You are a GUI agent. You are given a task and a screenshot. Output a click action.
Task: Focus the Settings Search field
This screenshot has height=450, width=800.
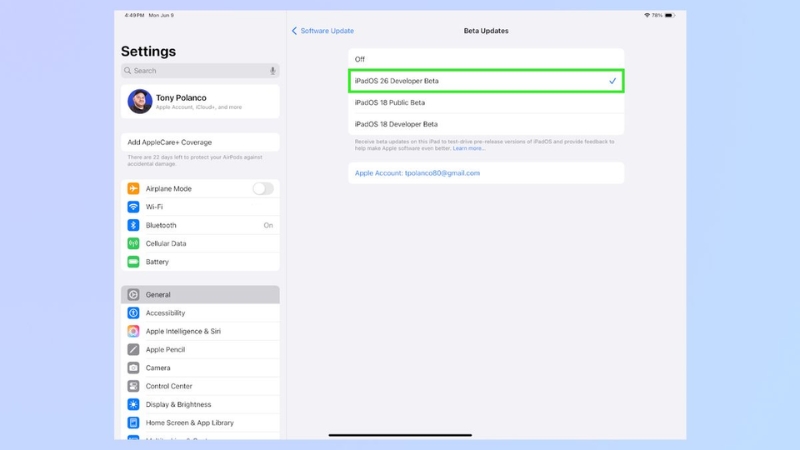click(200, 71)
